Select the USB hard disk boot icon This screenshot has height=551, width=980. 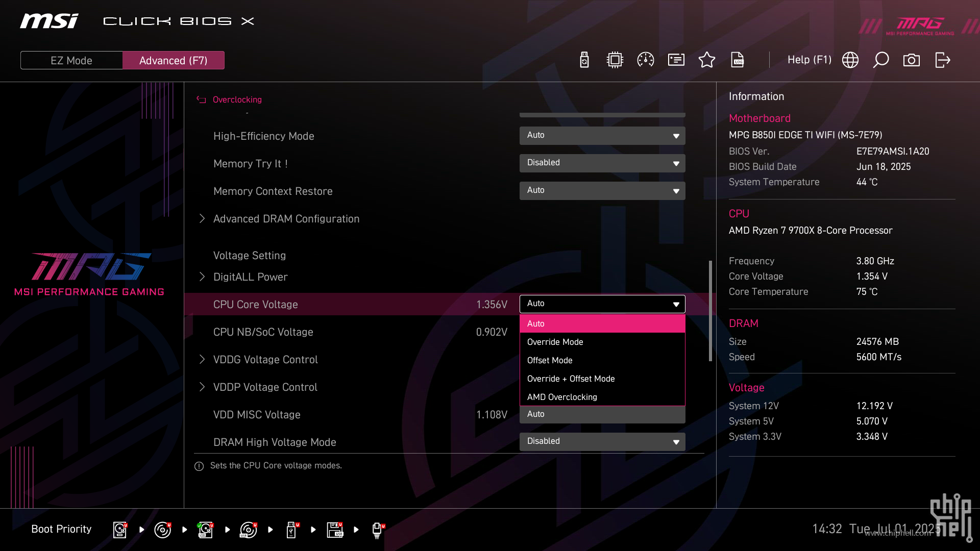206,530
